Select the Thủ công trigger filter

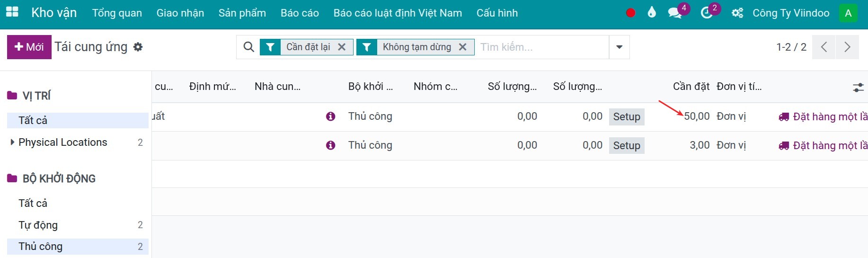click(78, 246)
